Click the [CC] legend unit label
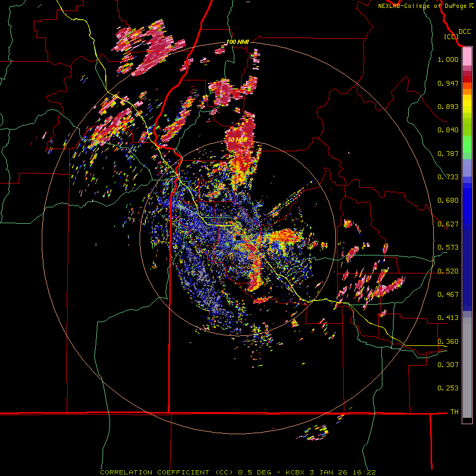Viewport: 476px width, 476px height. click(452, 36)
